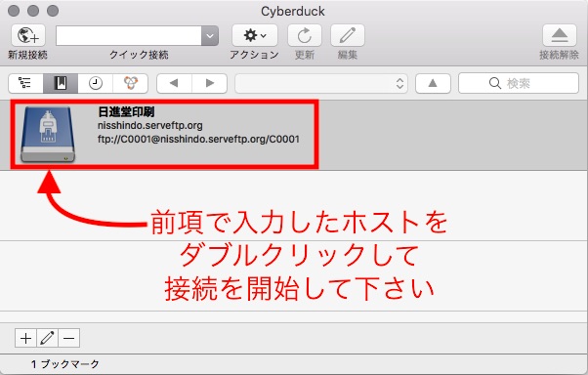Viewport: 588px width, 375px height.
Task: Minimize the Cyberduck window
Action: tap(33, 11)
